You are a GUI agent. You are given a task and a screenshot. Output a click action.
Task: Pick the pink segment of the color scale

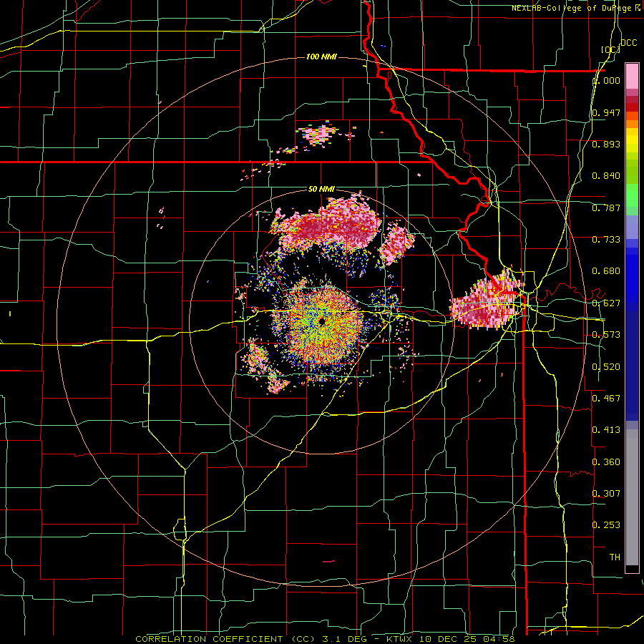632,77
